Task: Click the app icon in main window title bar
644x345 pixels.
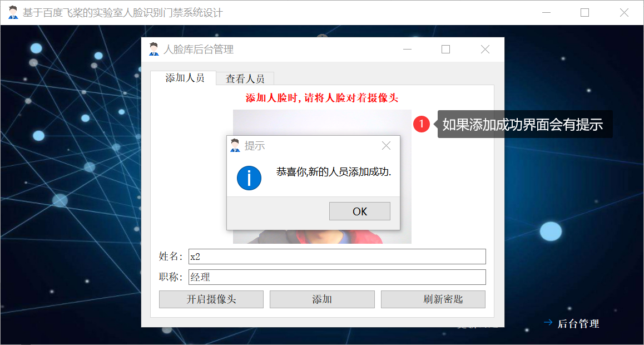Action: [x=13, y=12]
